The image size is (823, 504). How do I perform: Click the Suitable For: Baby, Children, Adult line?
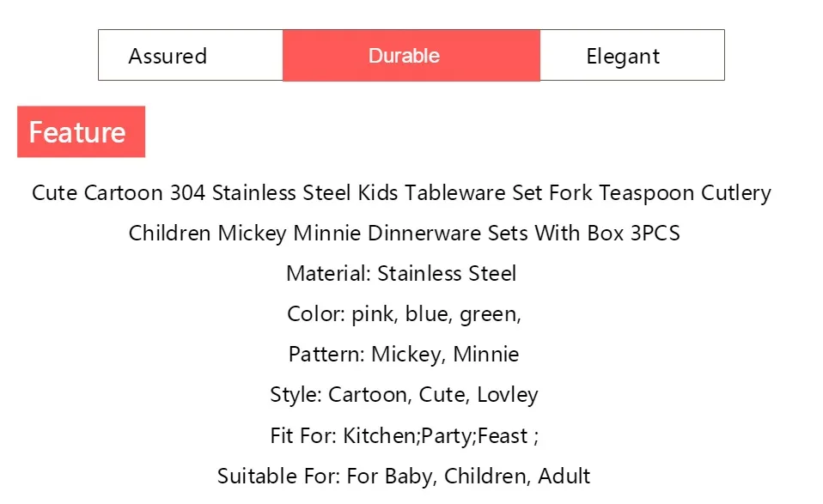(404, 476)
